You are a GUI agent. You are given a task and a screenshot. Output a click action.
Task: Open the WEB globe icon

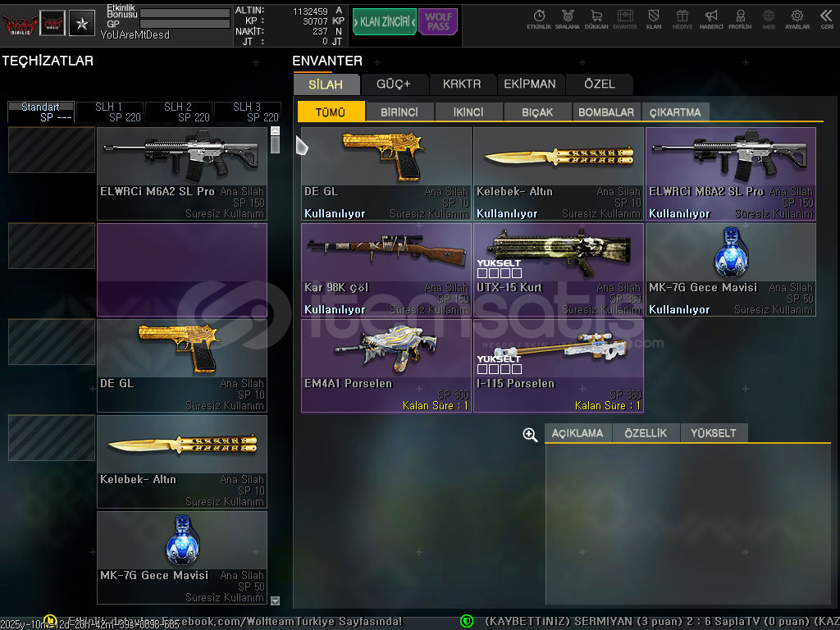[x=769, y=20]
